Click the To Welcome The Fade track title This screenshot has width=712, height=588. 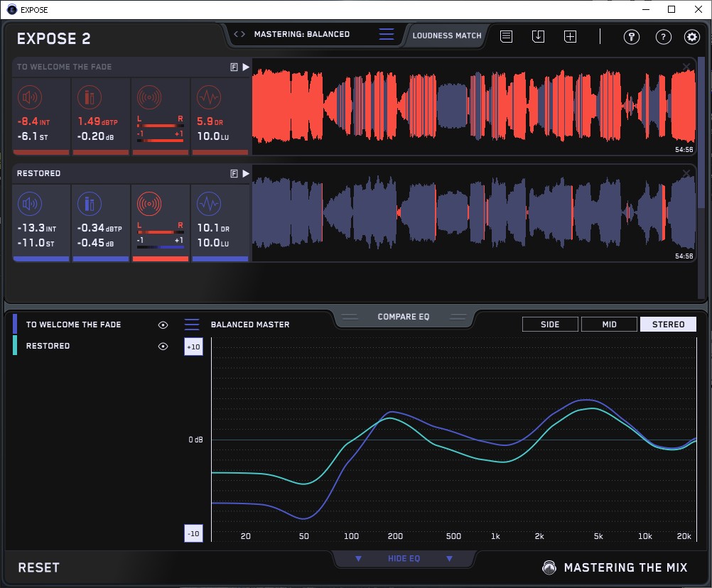(x=64, y=67)
